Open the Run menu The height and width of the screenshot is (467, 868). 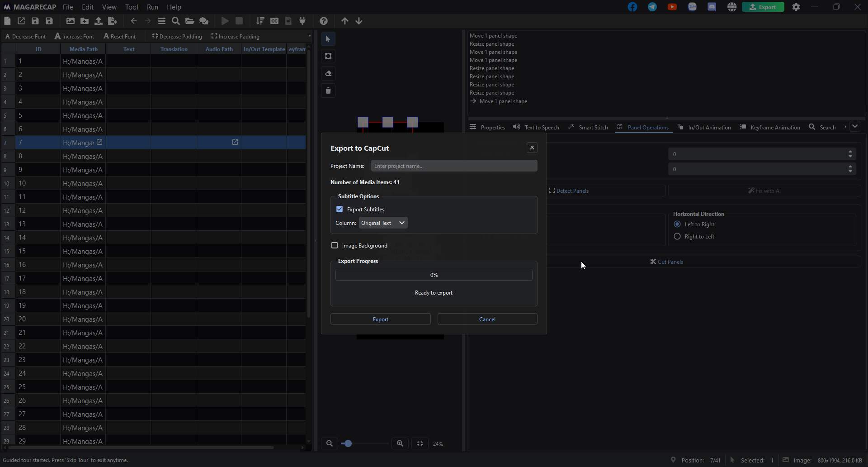click(153, 7)
